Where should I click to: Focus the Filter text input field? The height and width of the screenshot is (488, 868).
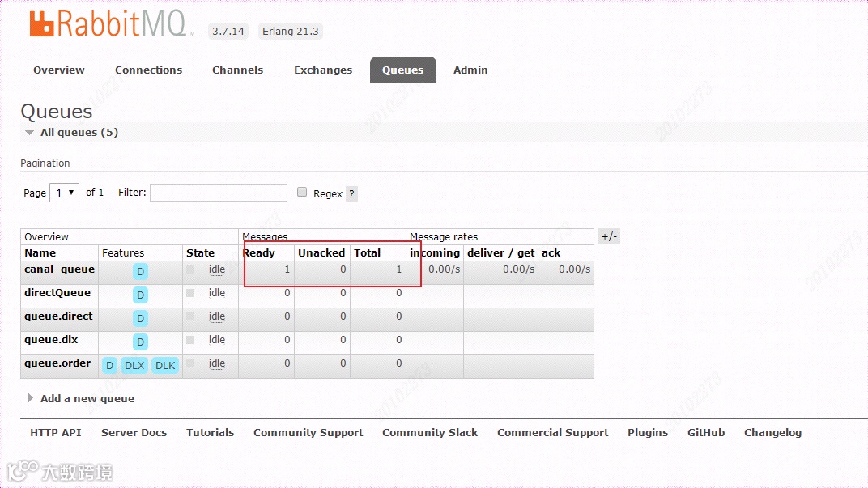219,193
